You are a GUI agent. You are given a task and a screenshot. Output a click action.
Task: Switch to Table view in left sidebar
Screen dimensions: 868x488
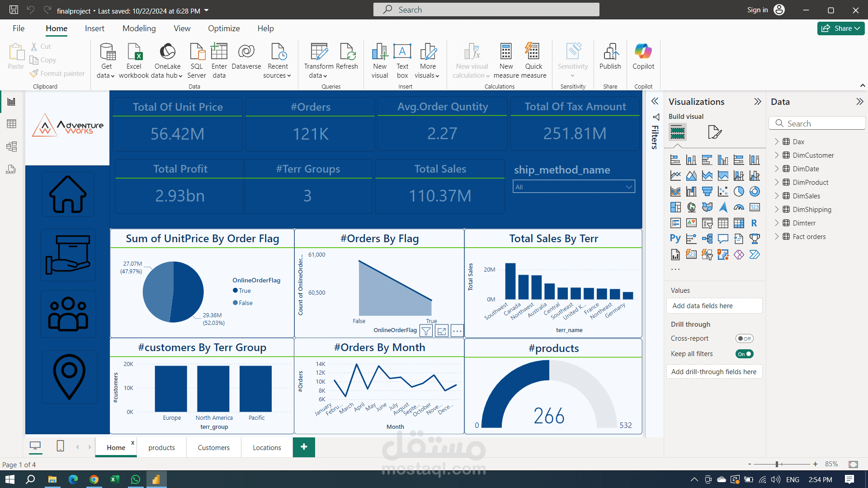[x=11, y=124]
